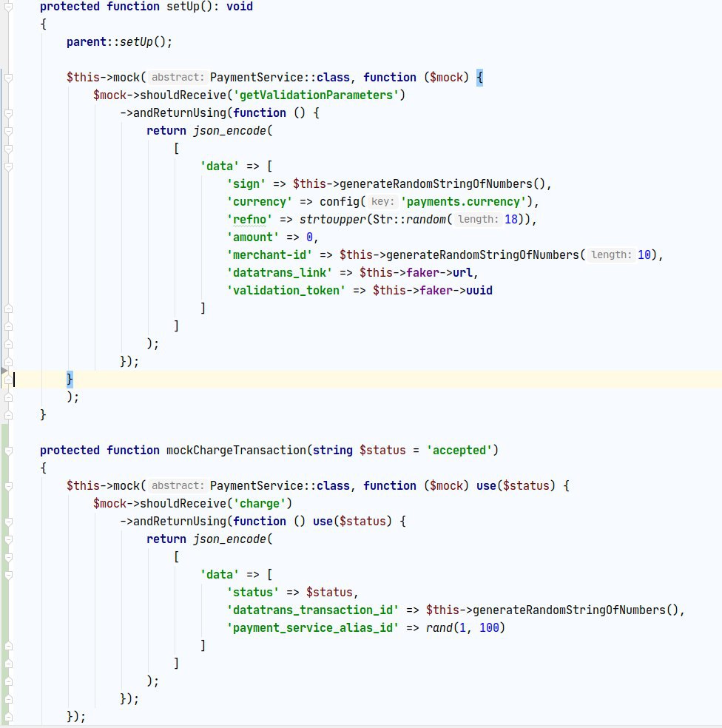Click the highlighted closing brace at caret line
The image size is (722, 728).
70,380
